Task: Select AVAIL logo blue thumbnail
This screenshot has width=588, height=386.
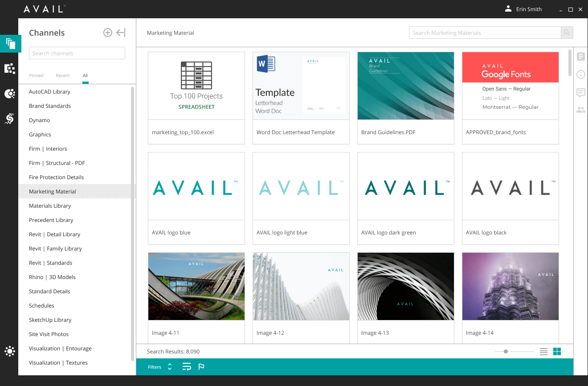Action: click(196, 186)
